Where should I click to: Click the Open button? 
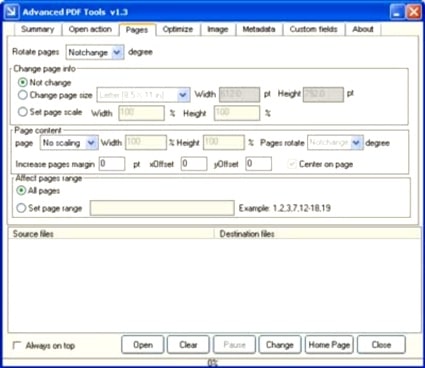[143, 345]
